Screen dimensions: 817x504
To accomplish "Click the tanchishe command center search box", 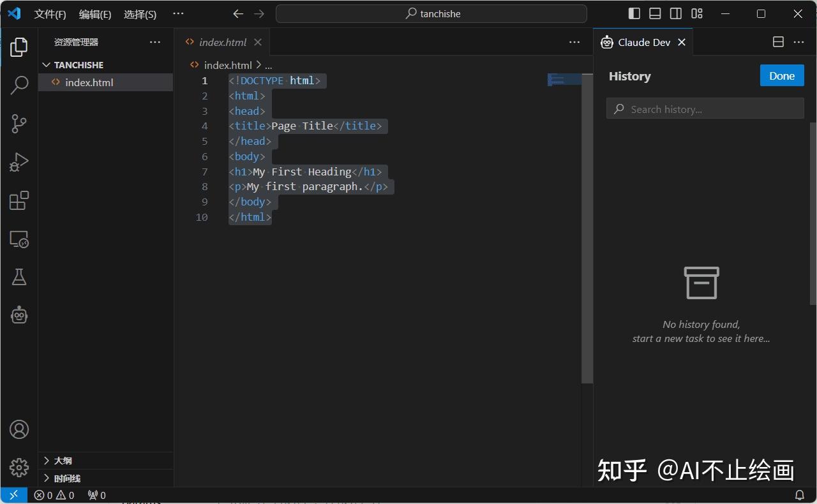I will [431, 13].
